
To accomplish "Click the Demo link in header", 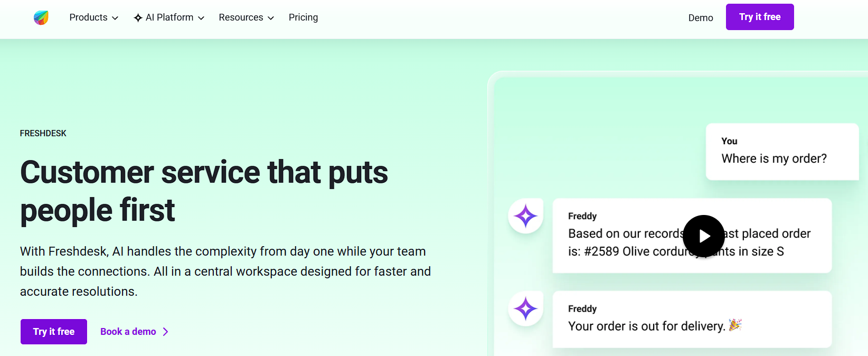I will [701, 18].
